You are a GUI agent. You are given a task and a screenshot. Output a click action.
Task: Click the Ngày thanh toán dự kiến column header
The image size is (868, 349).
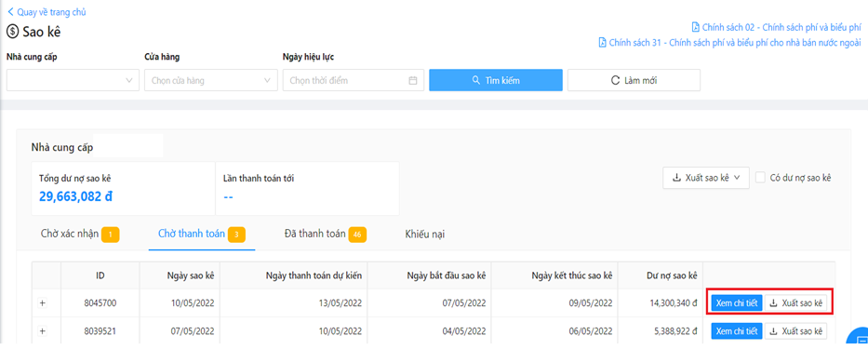tap(293, 275)
